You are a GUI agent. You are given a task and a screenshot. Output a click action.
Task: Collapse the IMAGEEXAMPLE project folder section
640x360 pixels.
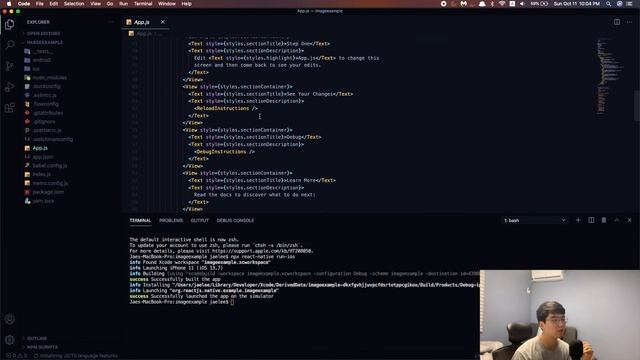tap(43, 42)
